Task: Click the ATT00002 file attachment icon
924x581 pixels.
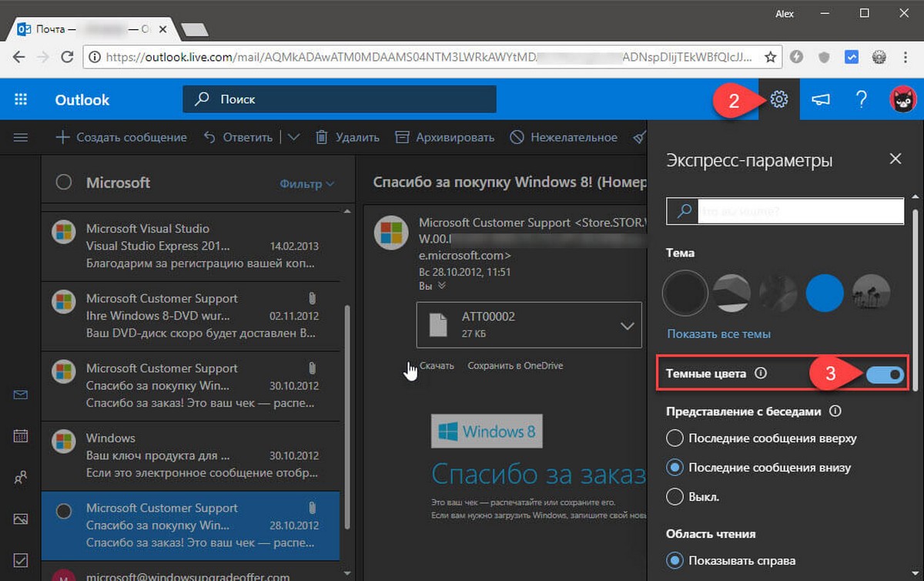Action: (437, 324)
